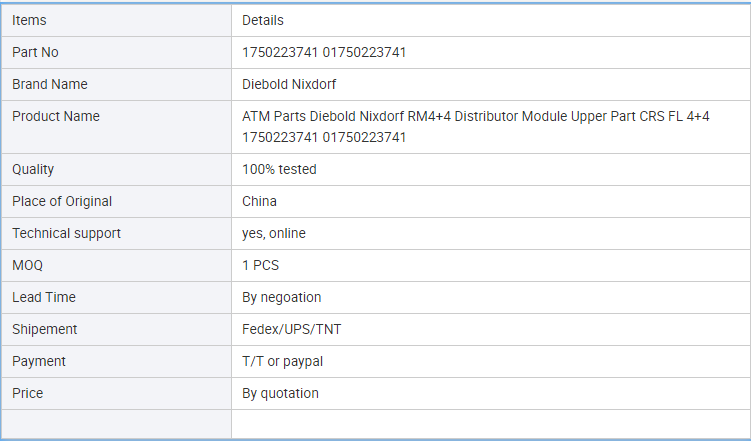The height and width of the screenshot is (441, 751).
Task: Select the Lead Time label cell
Action: pyautogui.click(x=116, y=297)
